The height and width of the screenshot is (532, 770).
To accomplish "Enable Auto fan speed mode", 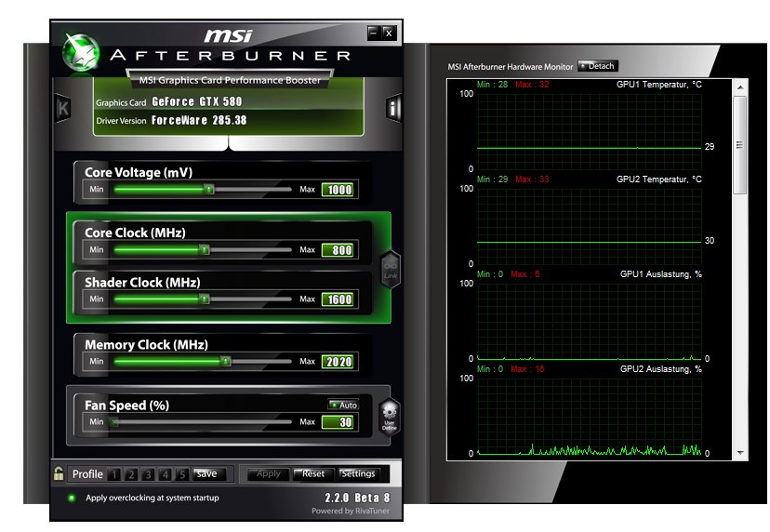I will (343, 405).
